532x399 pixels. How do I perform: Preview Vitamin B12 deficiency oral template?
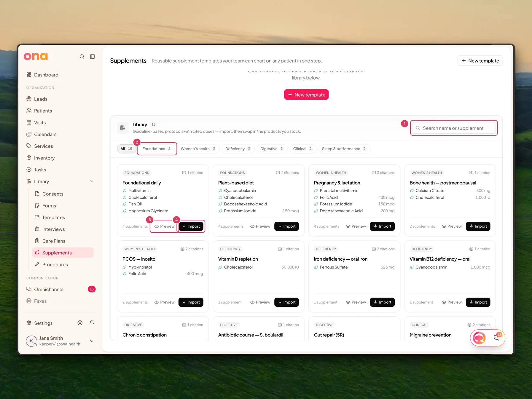click(x=452, y=302)
